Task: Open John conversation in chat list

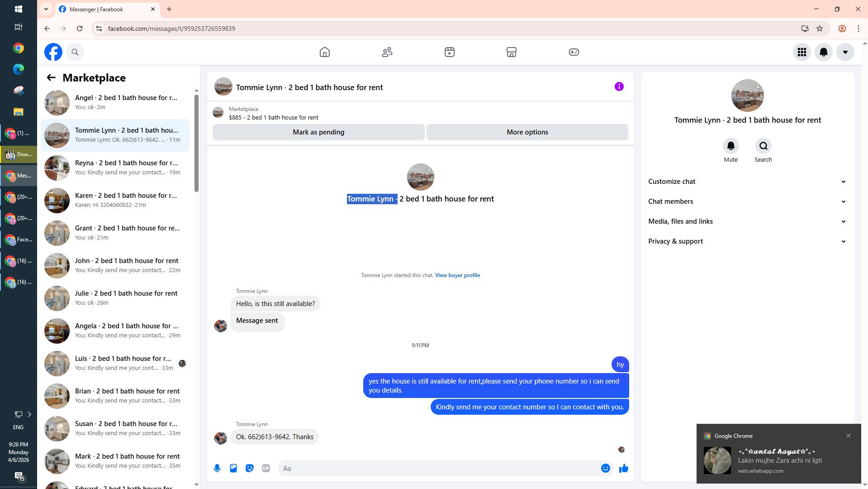Action: [x=115, y=266]
